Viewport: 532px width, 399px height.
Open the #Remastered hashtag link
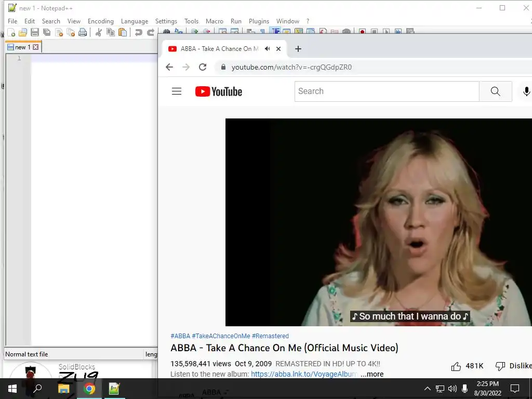270,336
